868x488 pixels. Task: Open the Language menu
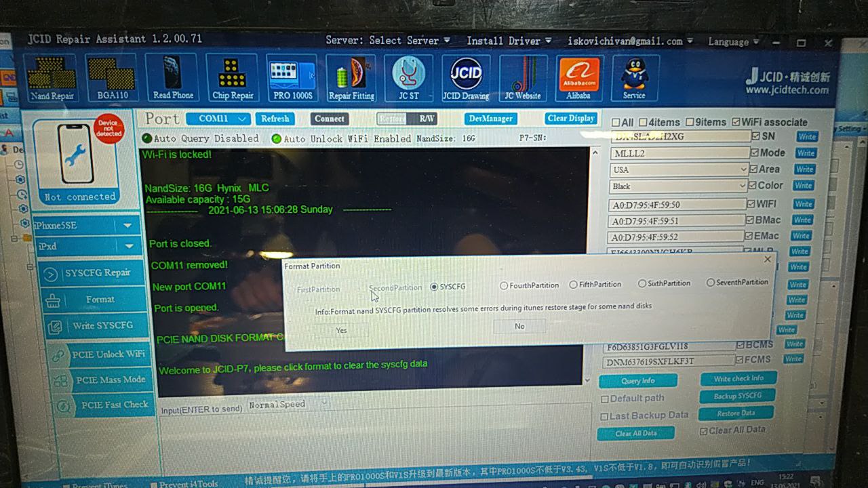point(734,42)
